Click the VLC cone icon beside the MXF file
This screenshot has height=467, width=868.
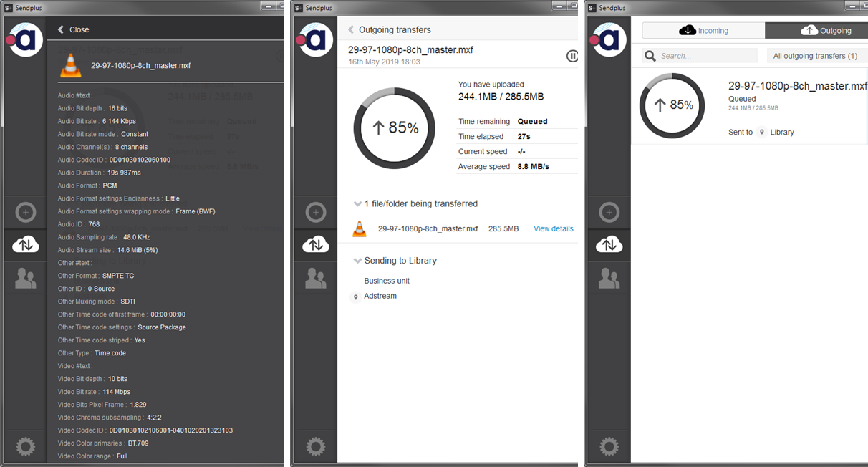coord(360,228)
